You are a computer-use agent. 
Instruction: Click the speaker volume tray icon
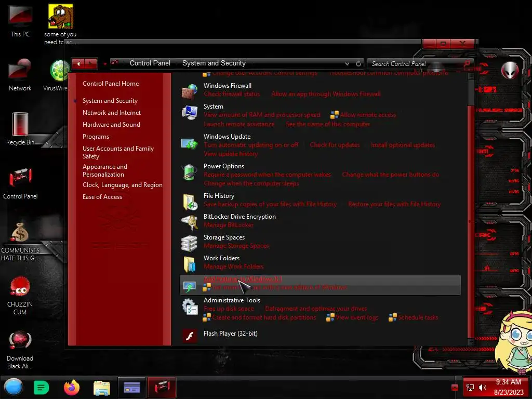483,388
